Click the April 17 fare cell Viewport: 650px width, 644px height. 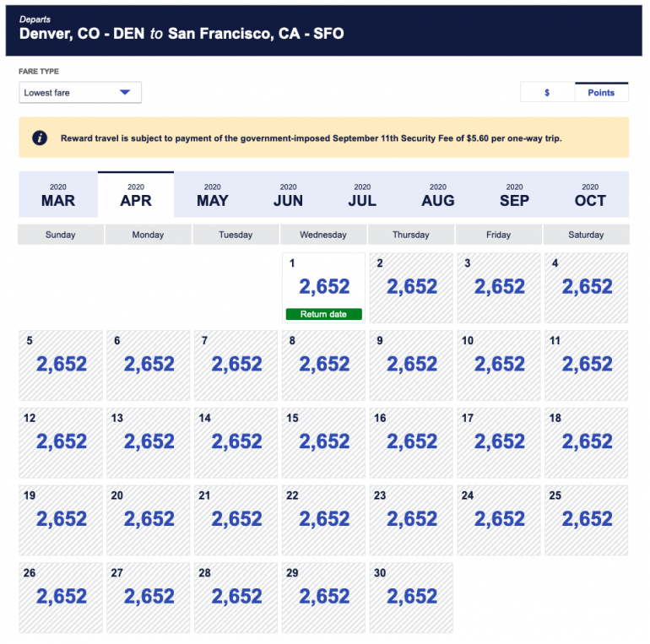point(499,442)
